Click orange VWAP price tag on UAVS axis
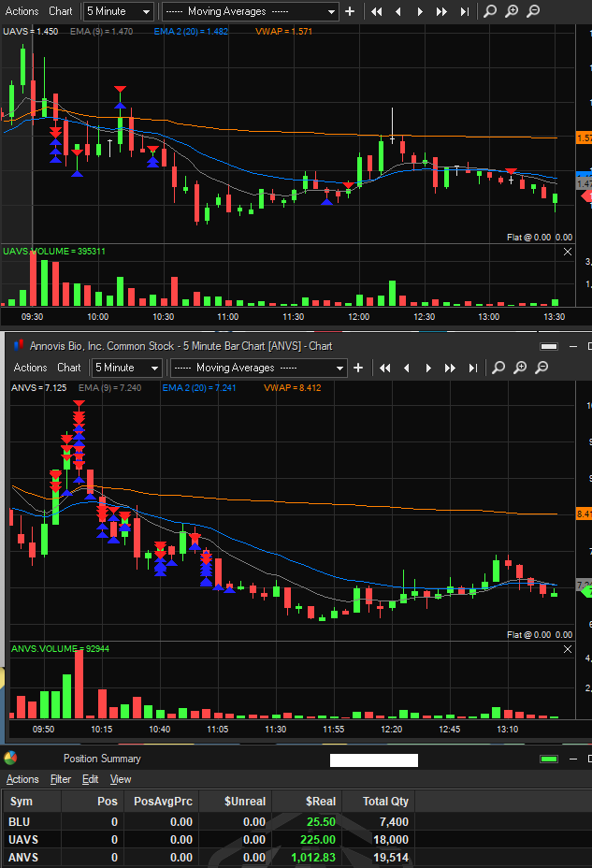Viewport: 592px width, 868px height. [585, 137]
